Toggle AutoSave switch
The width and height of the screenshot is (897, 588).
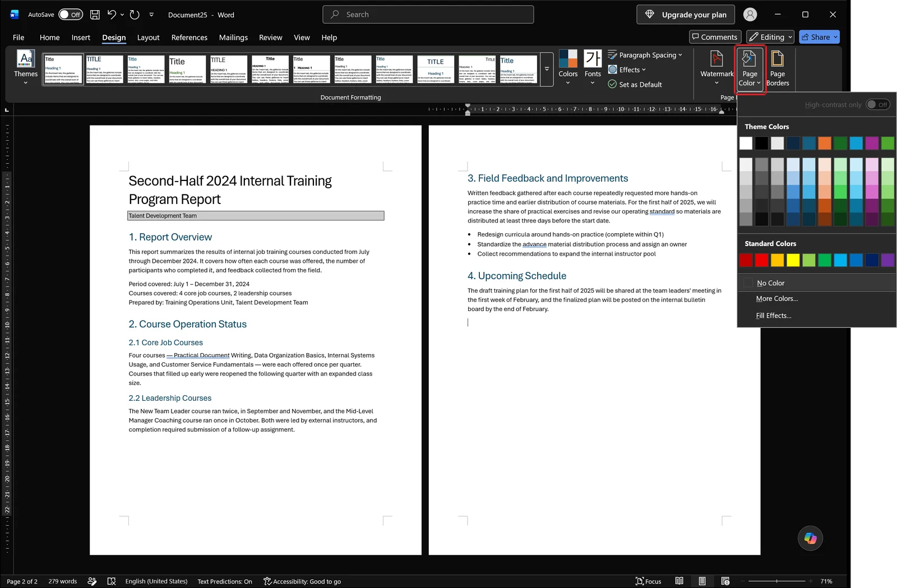click(71, 15)
